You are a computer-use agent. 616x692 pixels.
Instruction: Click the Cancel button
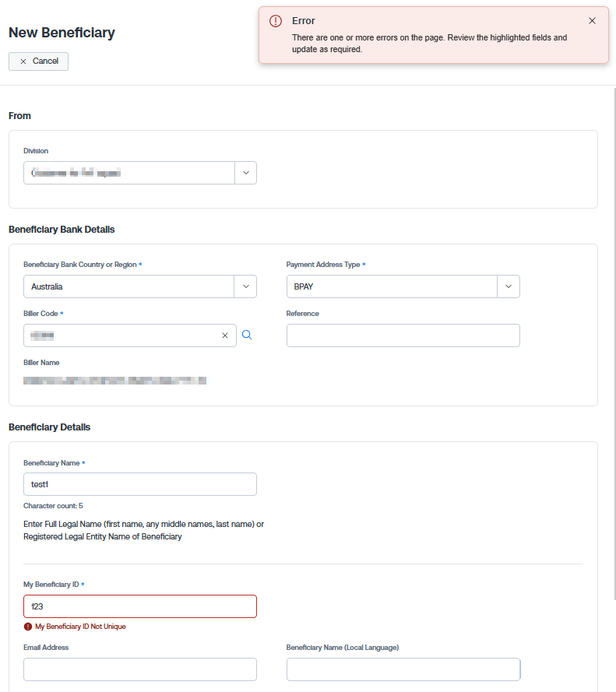38,61
